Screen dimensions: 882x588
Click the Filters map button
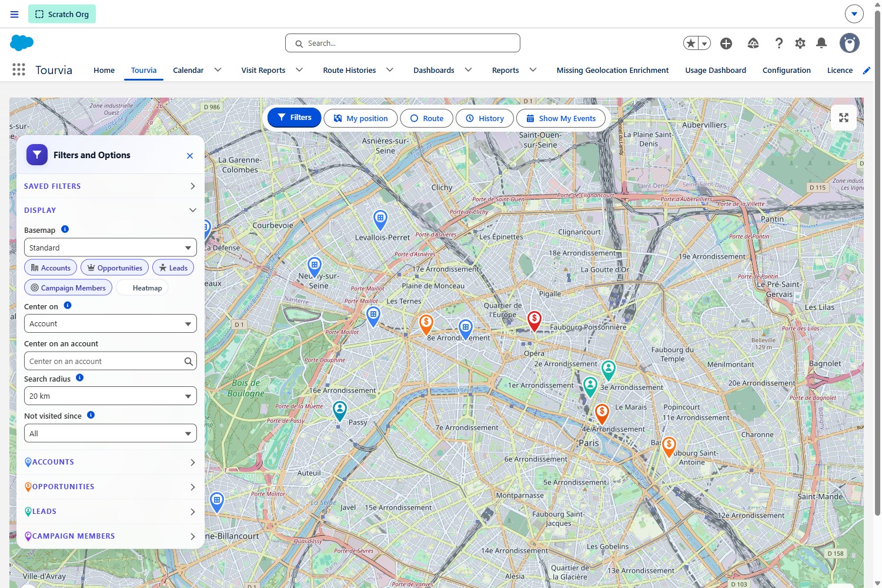point(295,118)
